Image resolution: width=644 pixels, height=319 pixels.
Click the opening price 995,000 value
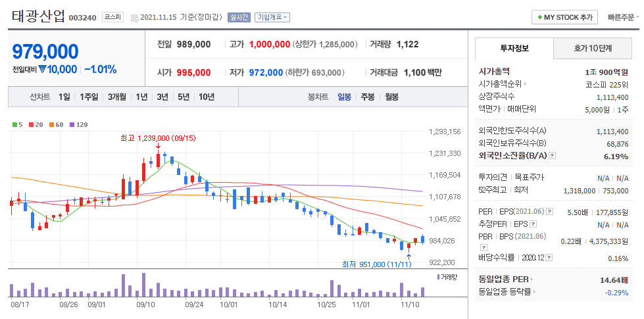(193, 72)
